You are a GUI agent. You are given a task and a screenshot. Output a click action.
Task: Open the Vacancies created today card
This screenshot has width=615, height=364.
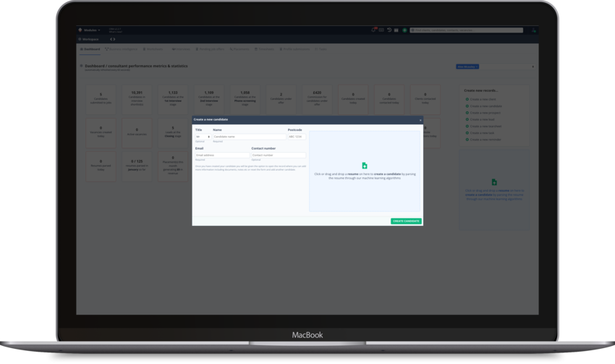click(x=101, y=133)
